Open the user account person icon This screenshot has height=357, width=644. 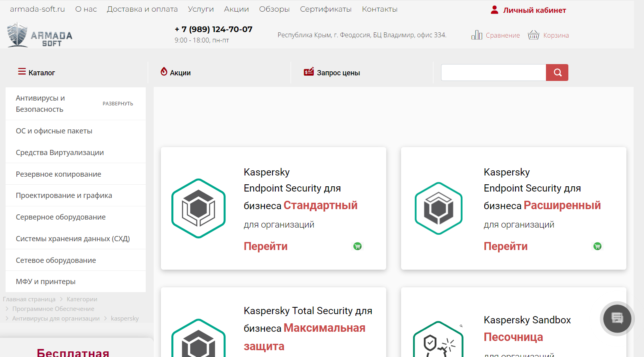click(495, 10)
